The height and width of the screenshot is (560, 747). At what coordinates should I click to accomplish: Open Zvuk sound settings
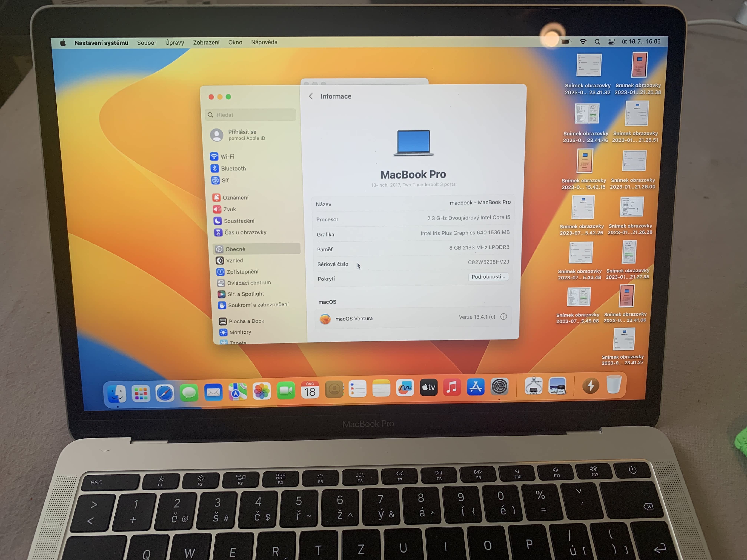pos(229,209)
